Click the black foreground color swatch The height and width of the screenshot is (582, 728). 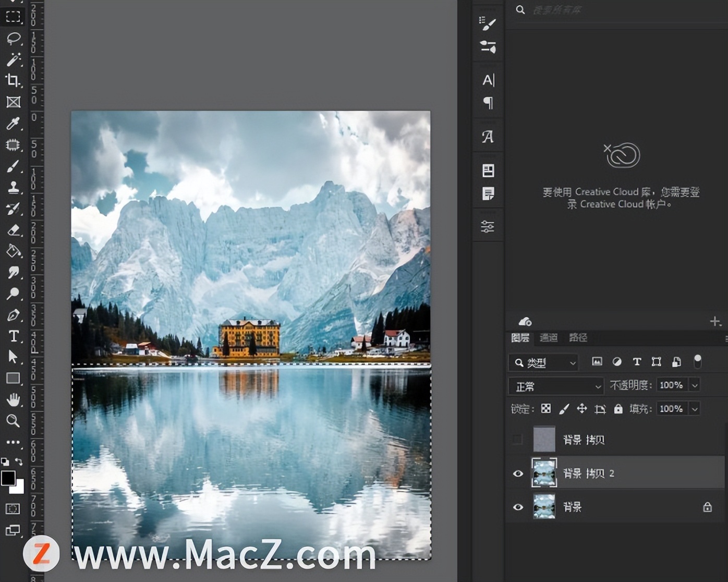click(x=8, y=478)
